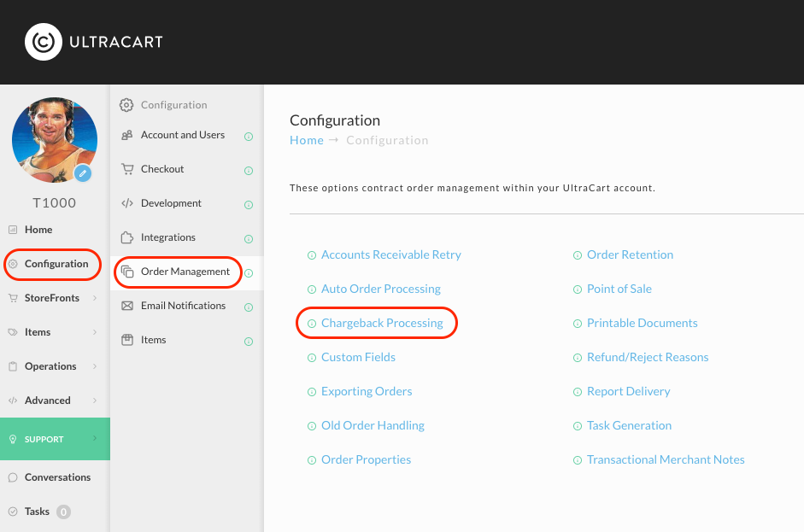Screen dimensions: 804x532
Task: Click the Advanced code icon
Action: tap(13, 400)
